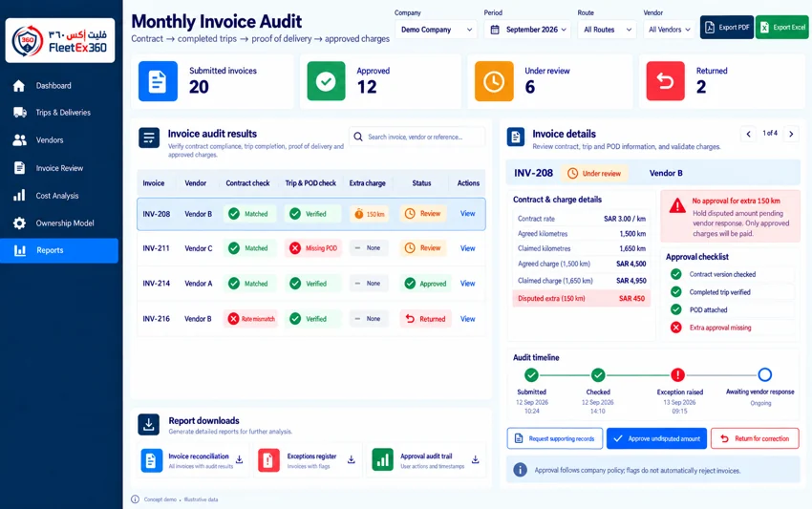Click the 150 km extra charge badge

[x=370, y=214]
